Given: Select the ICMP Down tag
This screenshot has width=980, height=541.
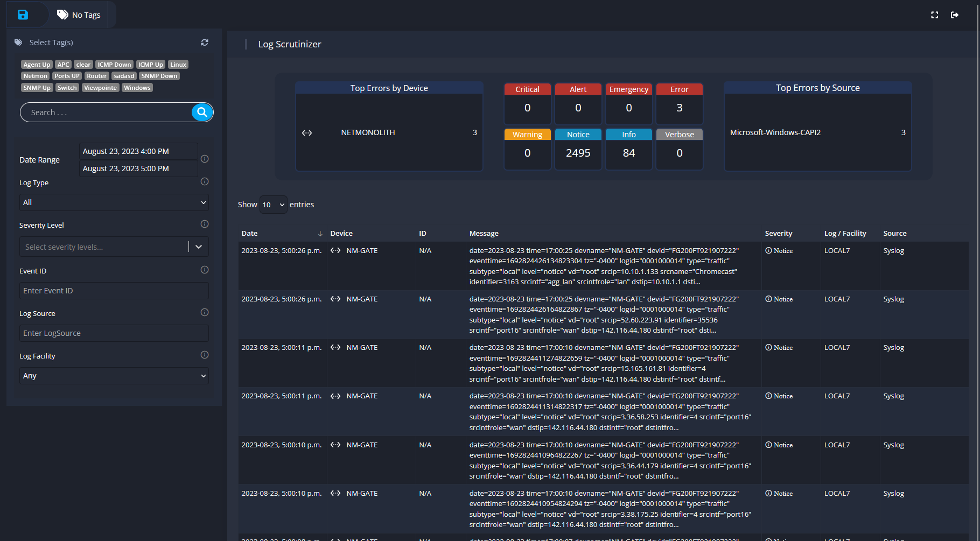Looking at the screenshot, I should 114,65.
